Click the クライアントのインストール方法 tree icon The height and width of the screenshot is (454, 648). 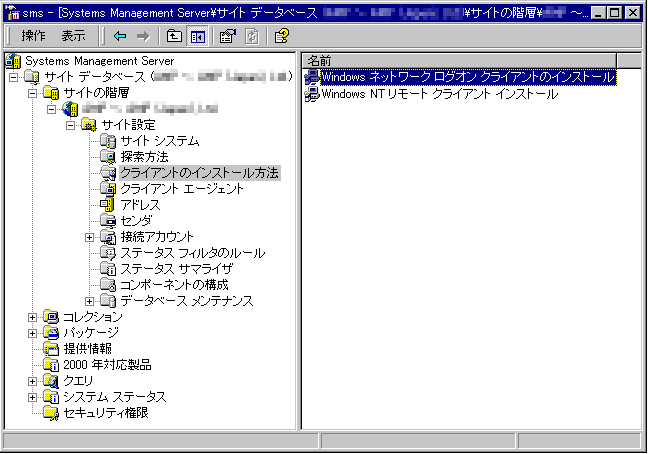[x=108, y=173]
